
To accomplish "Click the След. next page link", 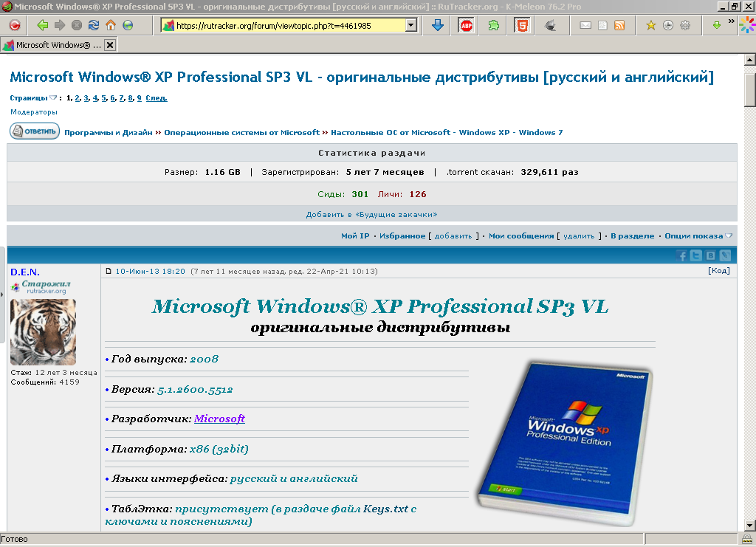I will (x=157, y=98).
